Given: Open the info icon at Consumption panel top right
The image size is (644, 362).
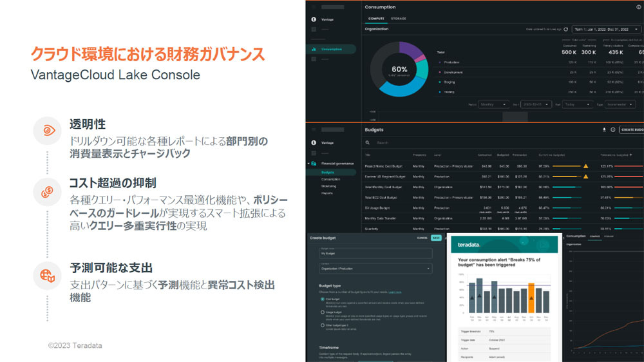Looking at the screenshot, I should [639, 7].
